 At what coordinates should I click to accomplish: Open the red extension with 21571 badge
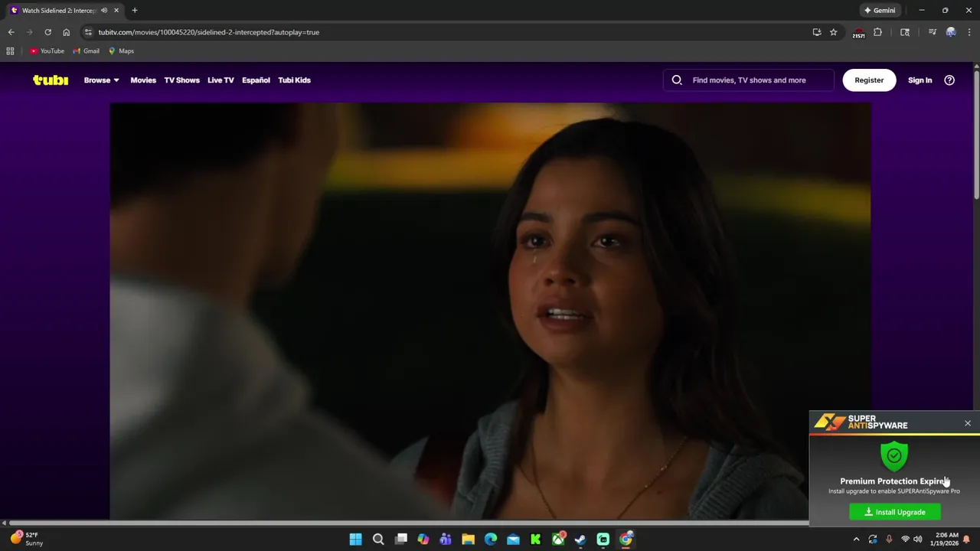tap(859, 33)
